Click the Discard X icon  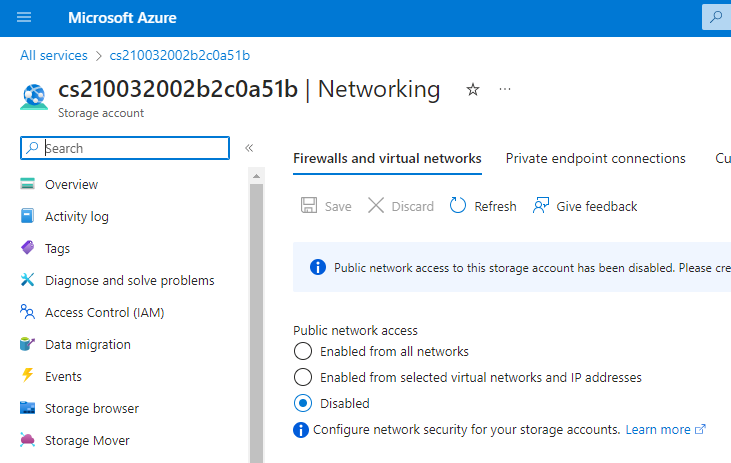coord(376,205)
